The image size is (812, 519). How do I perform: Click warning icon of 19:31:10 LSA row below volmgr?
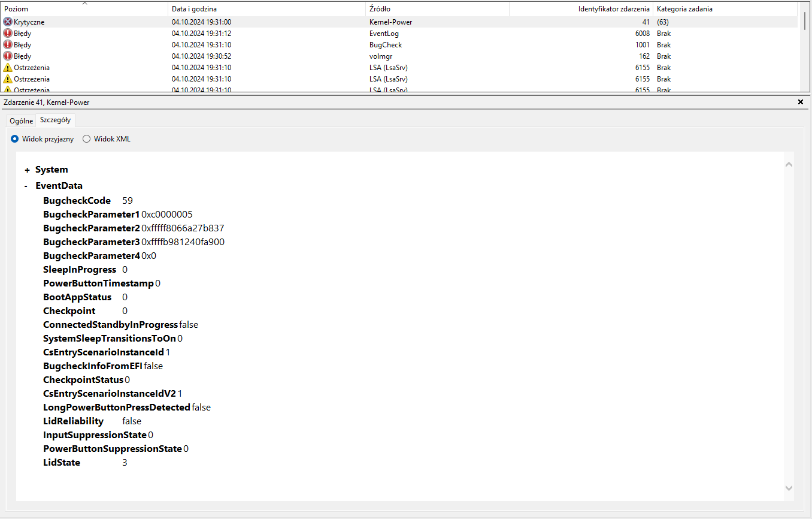8,67
